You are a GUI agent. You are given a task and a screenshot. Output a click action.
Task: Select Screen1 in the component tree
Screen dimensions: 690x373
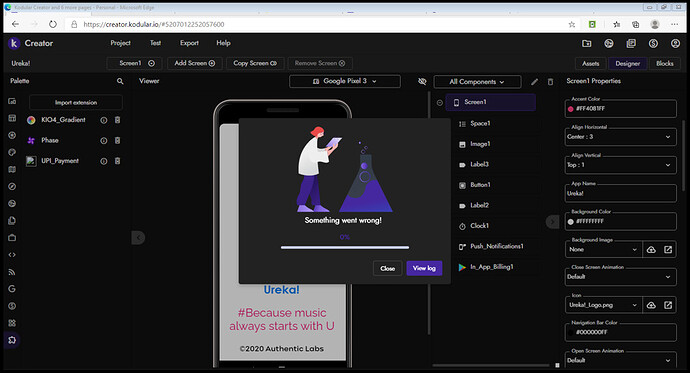click(x=490, y=102)
